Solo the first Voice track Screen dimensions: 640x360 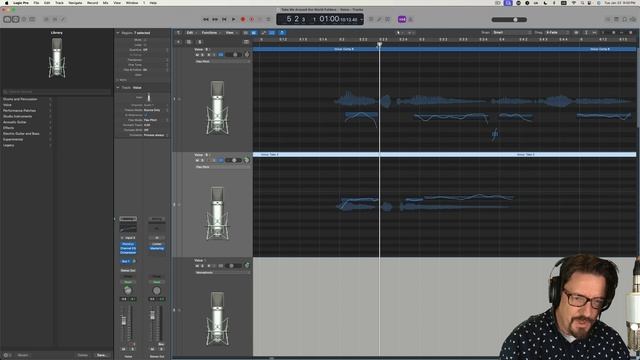[x=202, y=55]
